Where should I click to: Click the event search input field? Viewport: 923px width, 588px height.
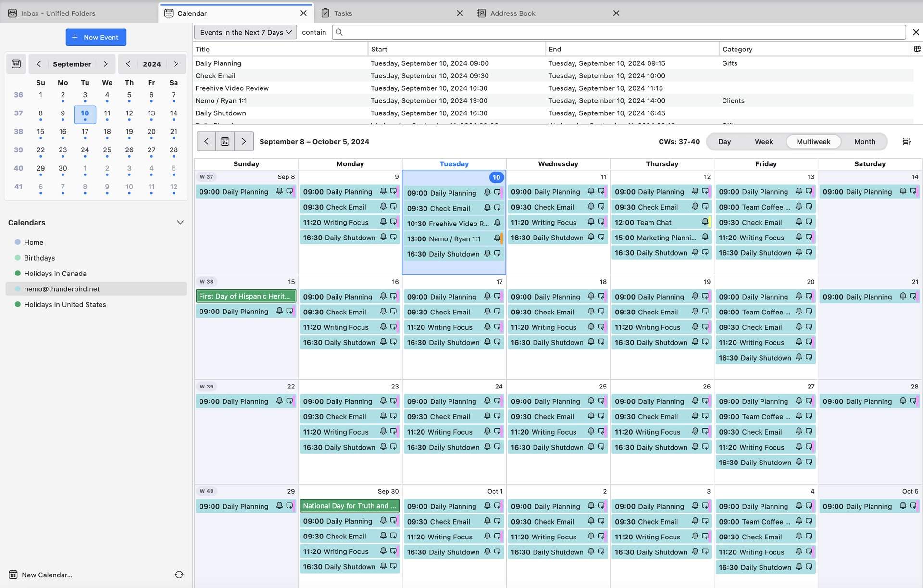tap(619, 32)
